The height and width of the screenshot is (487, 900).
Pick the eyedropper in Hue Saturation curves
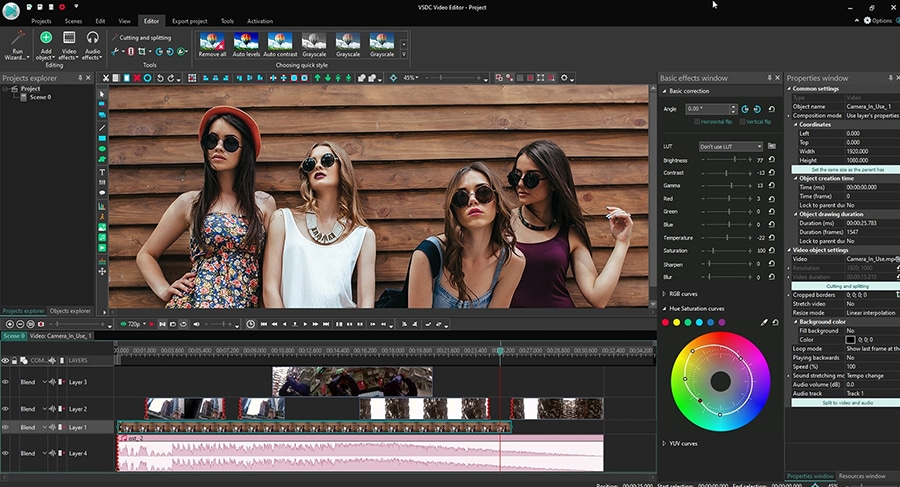pos(764,323)
